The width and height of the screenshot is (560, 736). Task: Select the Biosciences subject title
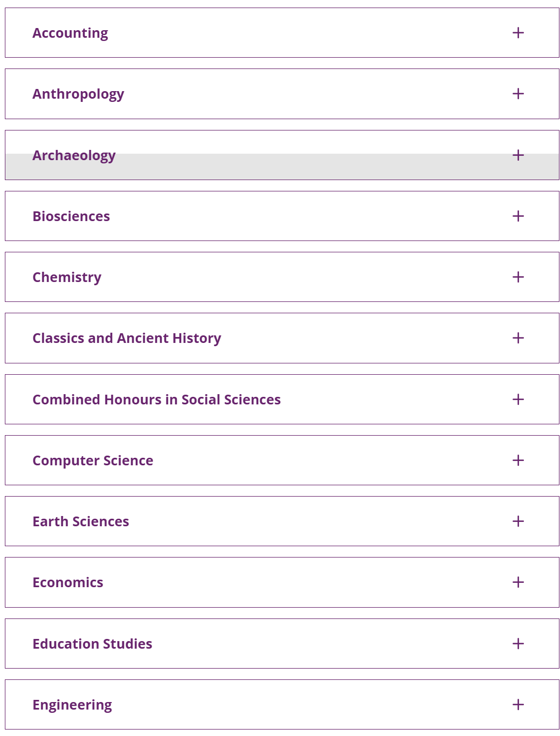point(71,216)
